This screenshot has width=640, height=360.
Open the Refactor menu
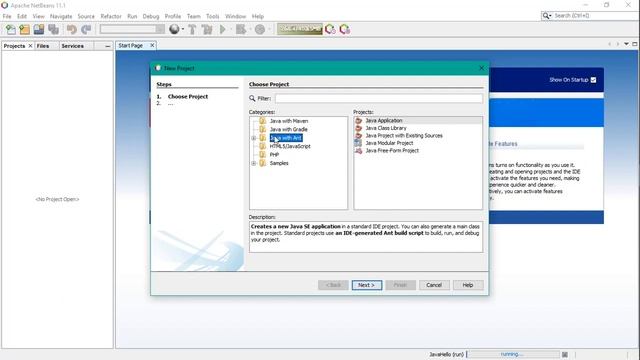point(111,16)
